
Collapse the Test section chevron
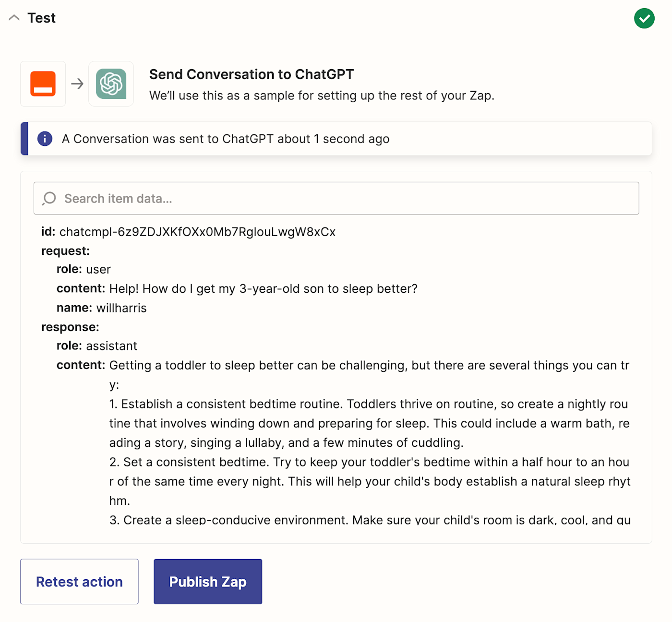coord(14,18)
